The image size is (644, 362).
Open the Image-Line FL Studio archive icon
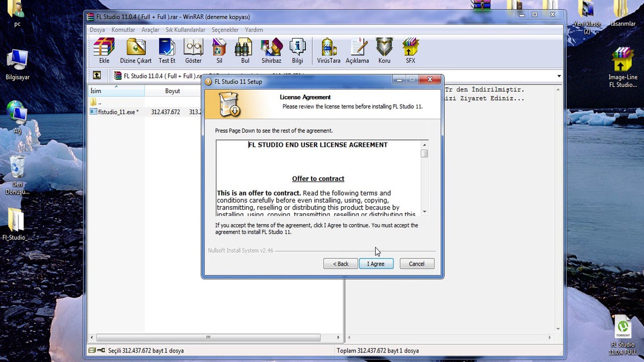click(623, 68)
